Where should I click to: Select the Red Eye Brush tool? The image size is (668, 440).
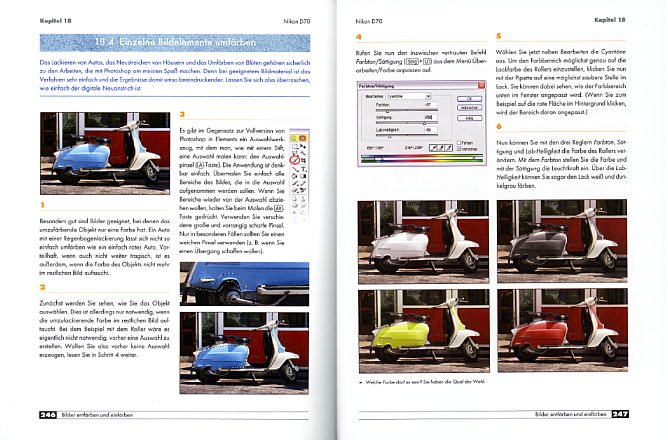coord(303,190)
